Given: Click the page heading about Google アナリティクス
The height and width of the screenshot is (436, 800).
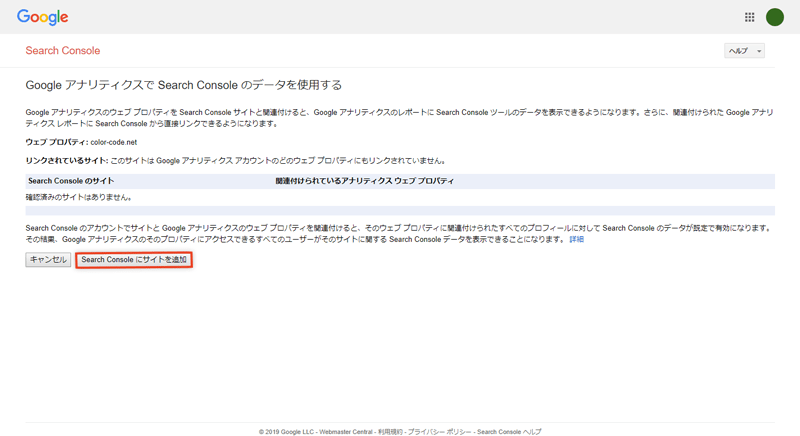Looking at the screenshot, I should click(x=184, y=85).
